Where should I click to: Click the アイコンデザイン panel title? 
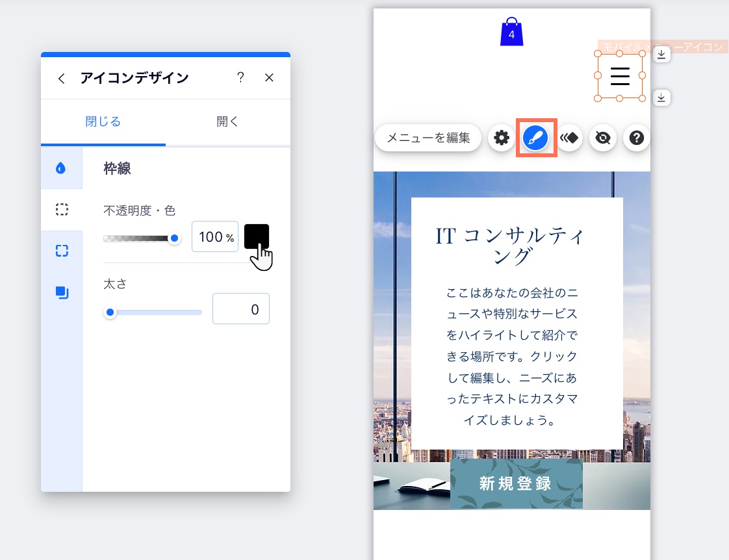pyautogui.click(x=134, y=77)
